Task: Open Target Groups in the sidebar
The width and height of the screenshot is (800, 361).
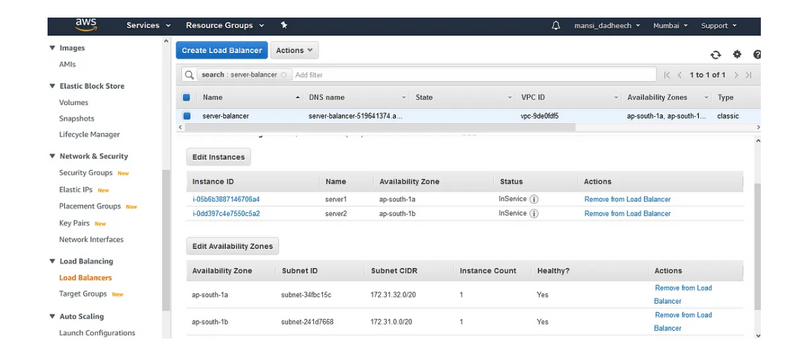Action: point(83,294)
